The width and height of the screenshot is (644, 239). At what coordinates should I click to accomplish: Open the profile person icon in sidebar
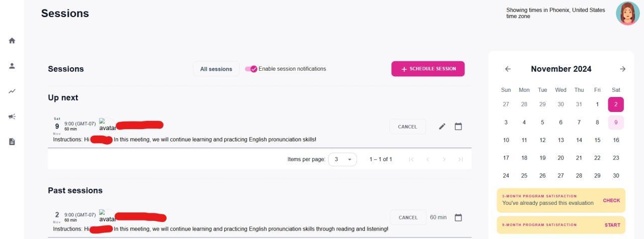(12, 66)
